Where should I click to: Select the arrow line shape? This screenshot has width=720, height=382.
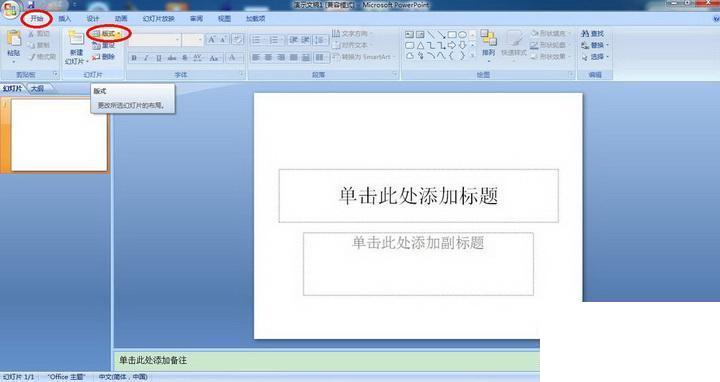coord(441,34)
